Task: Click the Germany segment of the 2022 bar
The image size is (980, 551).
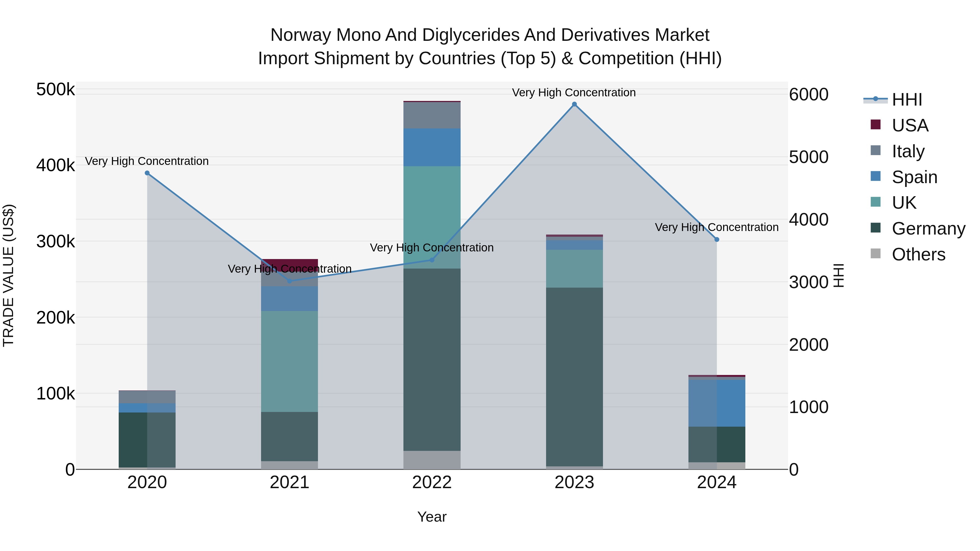Action: tap(432, 360)
